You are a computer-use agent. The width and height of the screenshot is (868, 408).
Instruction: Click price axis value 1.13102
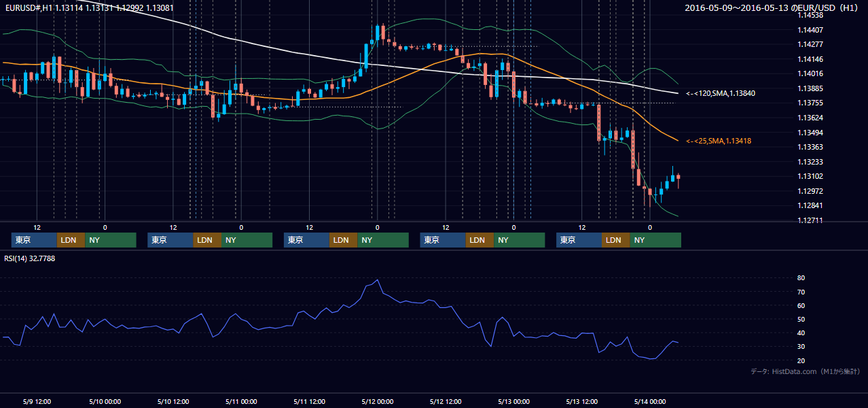(x=811, y=176)
